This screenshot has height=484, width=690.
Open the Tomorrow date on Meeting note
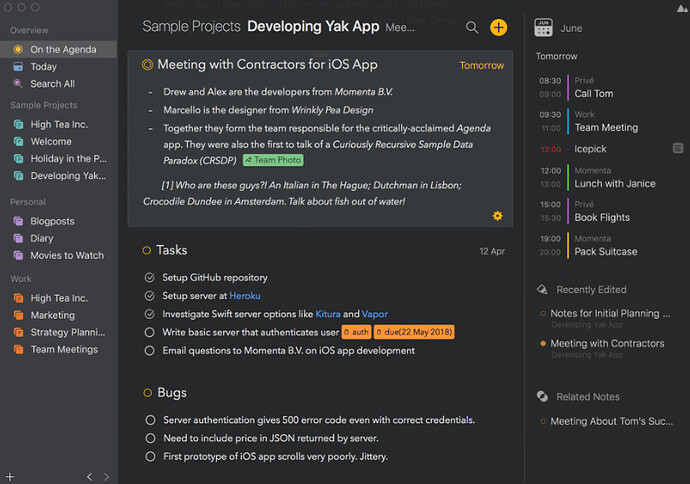pyautogui.click(x=482, y=66)
